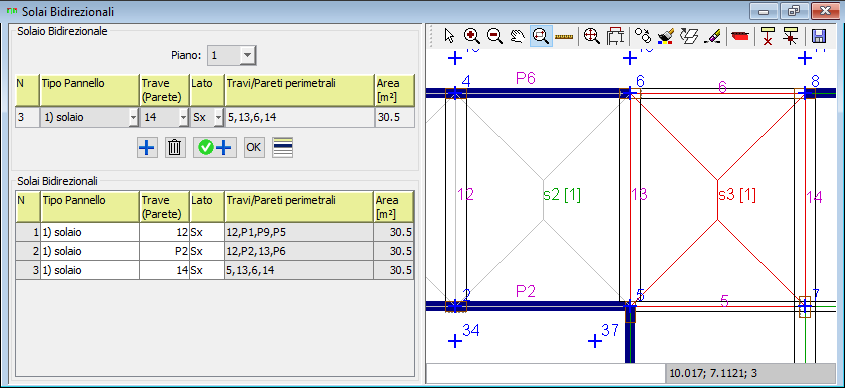The image size is (845, 388).
Task: Click beam label 14 in drawing
Action: click(x=814, y=198)
